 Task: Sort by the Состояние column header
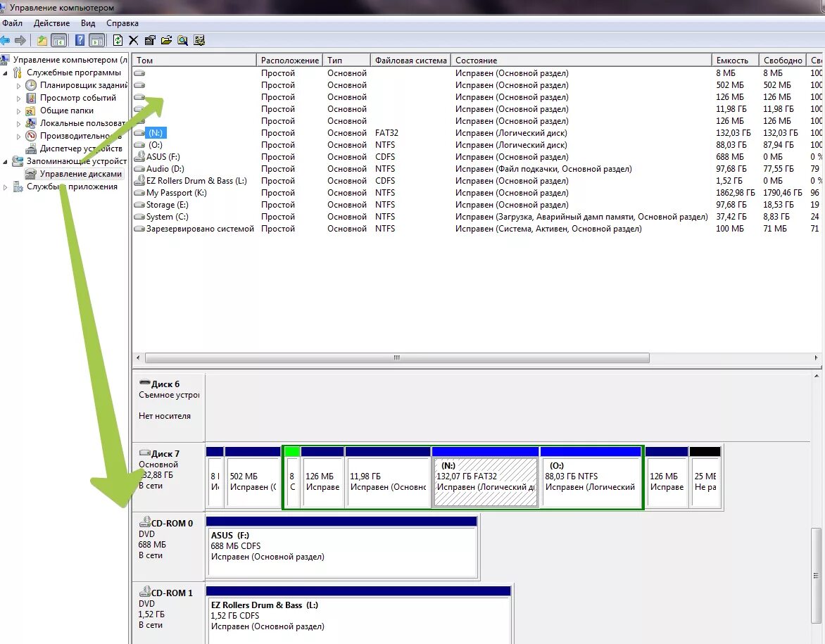[x=581, y=60]
